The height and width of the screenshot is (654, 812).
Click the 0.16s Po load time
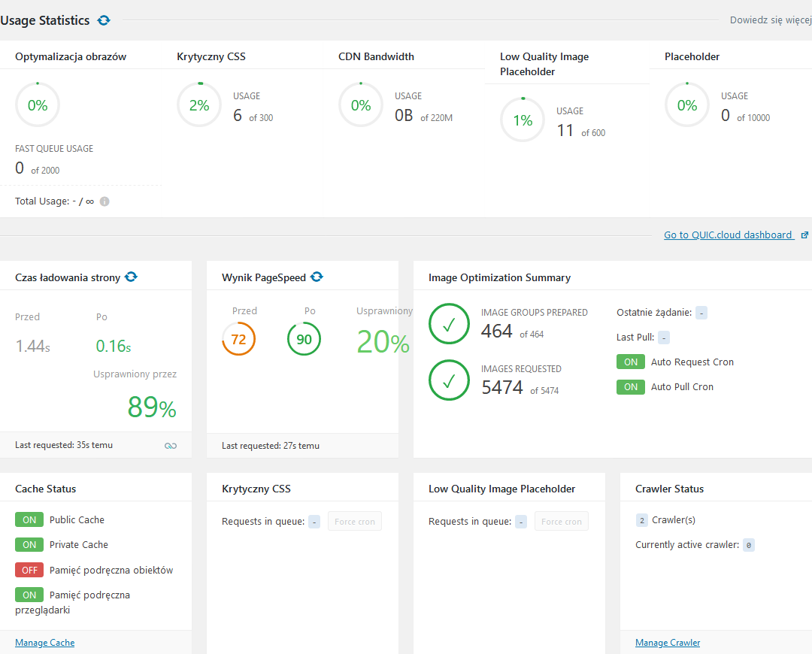[x=114, y=346]
